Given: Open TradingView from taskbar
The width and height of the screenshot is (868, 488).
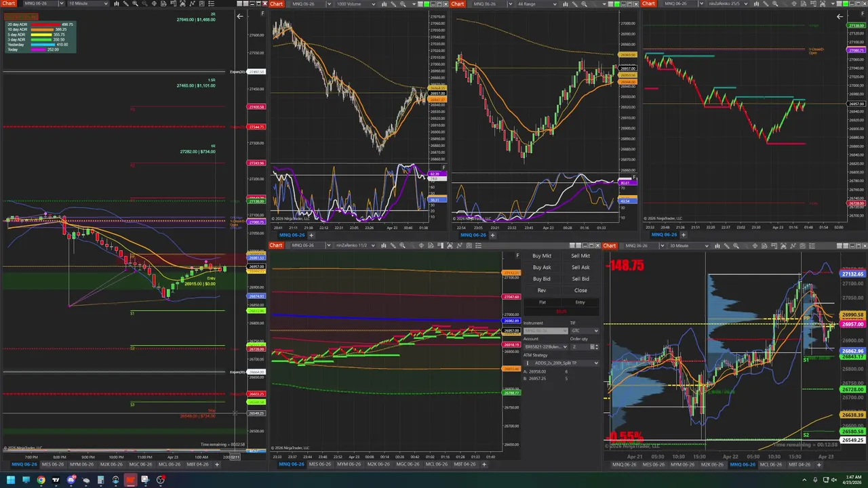Looking at the screenshot, I should (56, 480).
